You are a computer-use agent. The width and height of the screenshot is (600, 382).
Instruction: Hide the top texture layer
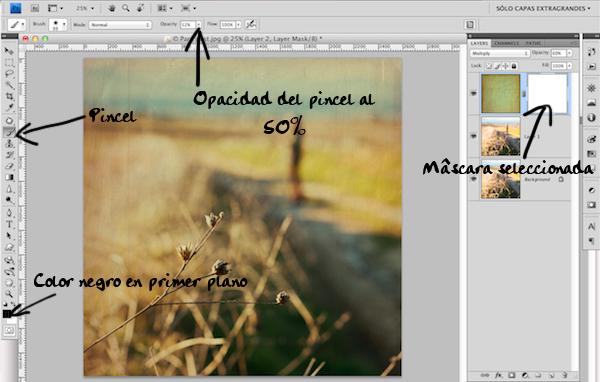click(x=474, y=93)
